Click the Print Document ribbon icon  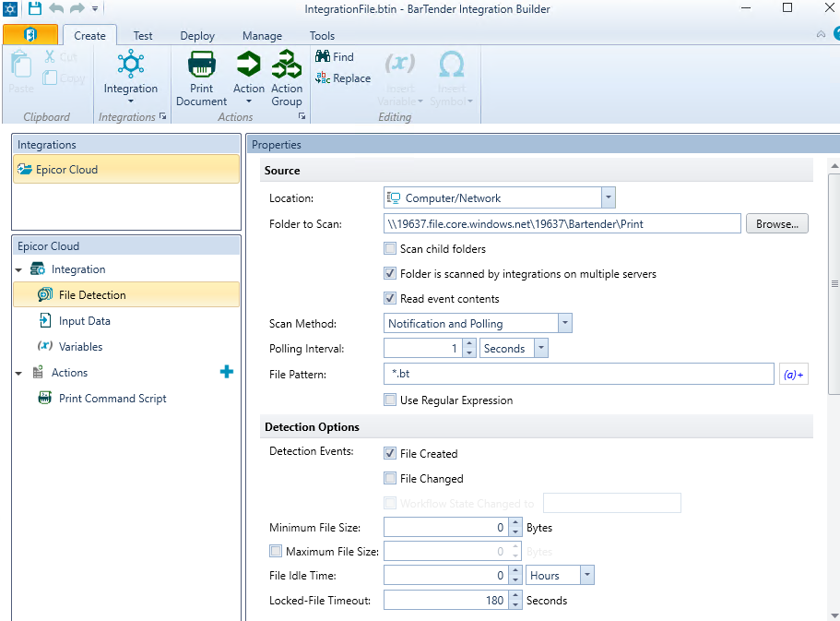(201, 66)
